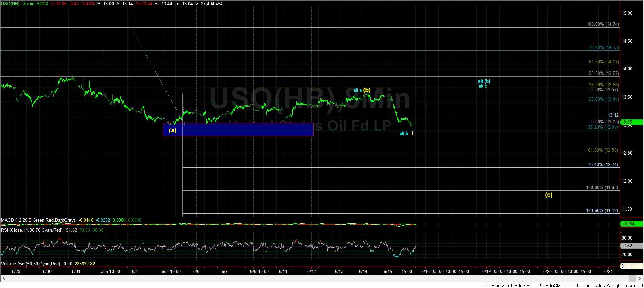
Task: Click the 123.60% (11.42) Fibonacci label
Action: click(602, 211)
